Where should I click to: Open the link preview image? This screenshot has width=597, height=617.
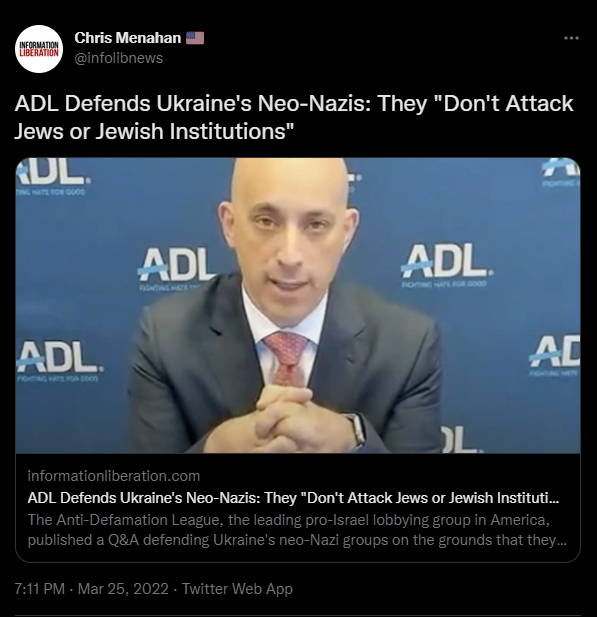pyautogui.click(x=298, y=305)
